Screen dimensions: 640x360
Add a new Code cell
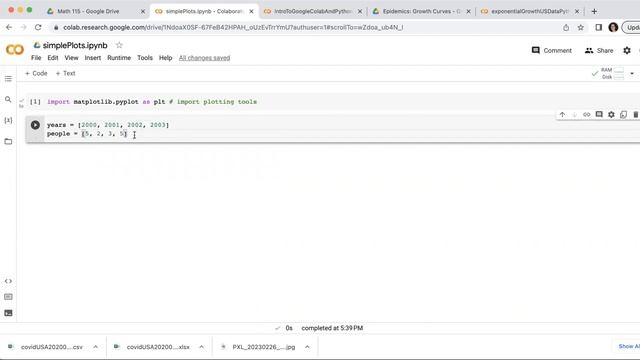pos(36,73)
